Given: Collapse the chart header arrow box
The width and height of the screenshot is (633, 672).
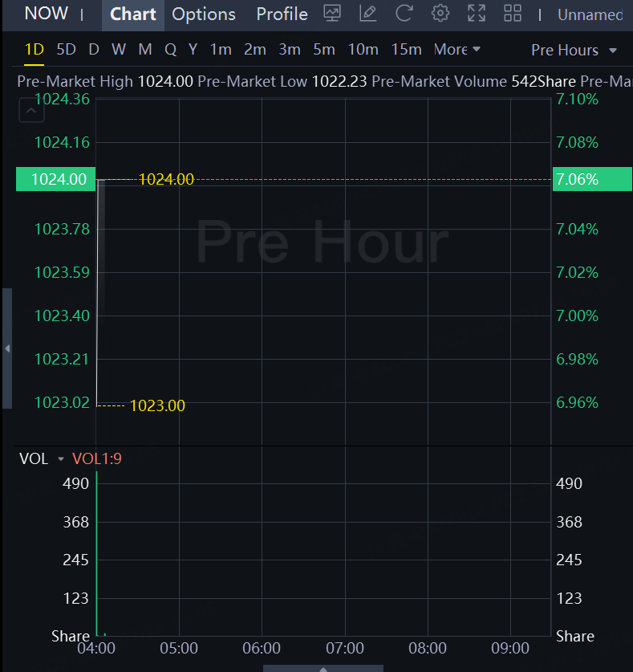Looking at the screenshot, I should click(31, 110).
